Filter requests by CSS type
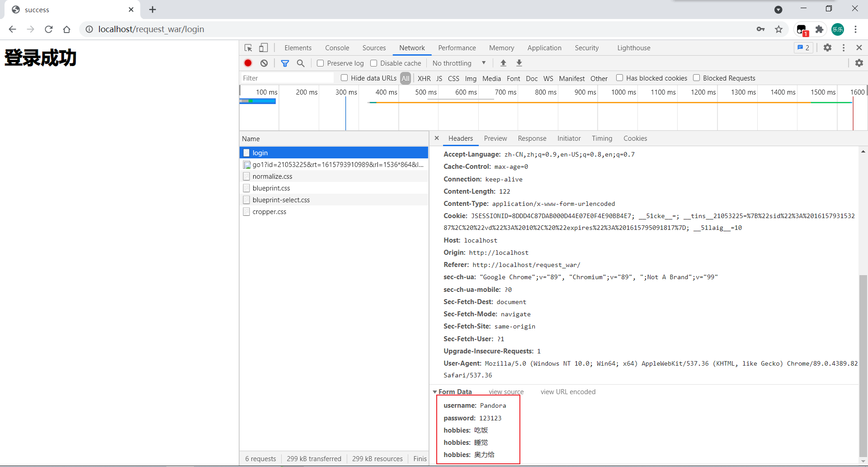868x467 pixels. click(x=453, y=78)
